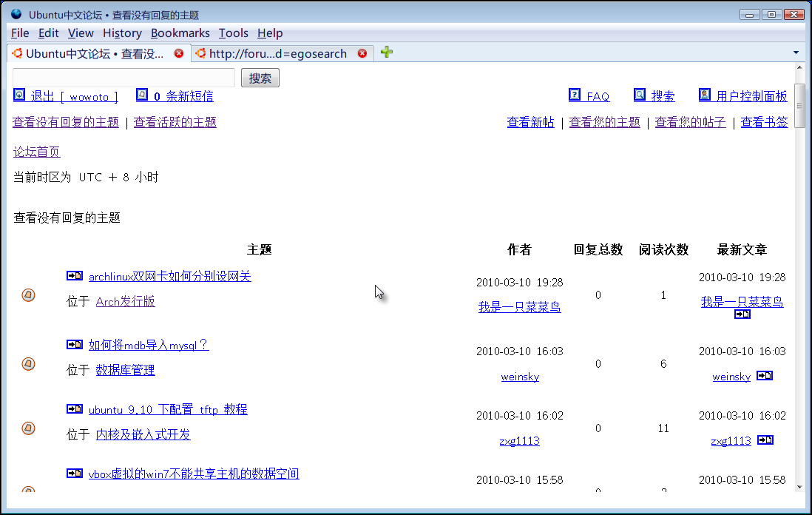Click latest-post icon next to zxg1113 in last column
The height and width of the screenshot is (515, 812).
click(765, 440)
